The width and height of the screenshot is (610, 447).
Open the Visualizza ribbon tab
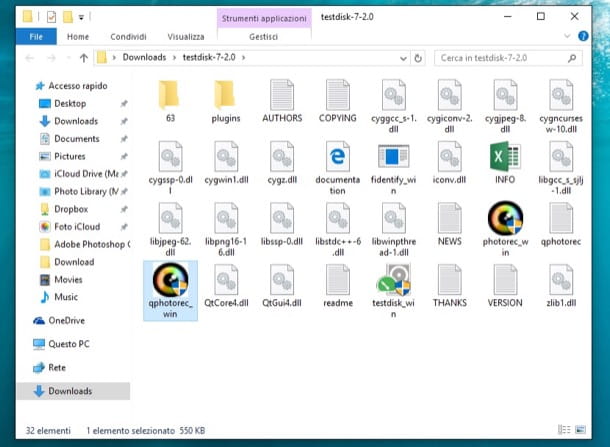(x=186, y=37)
